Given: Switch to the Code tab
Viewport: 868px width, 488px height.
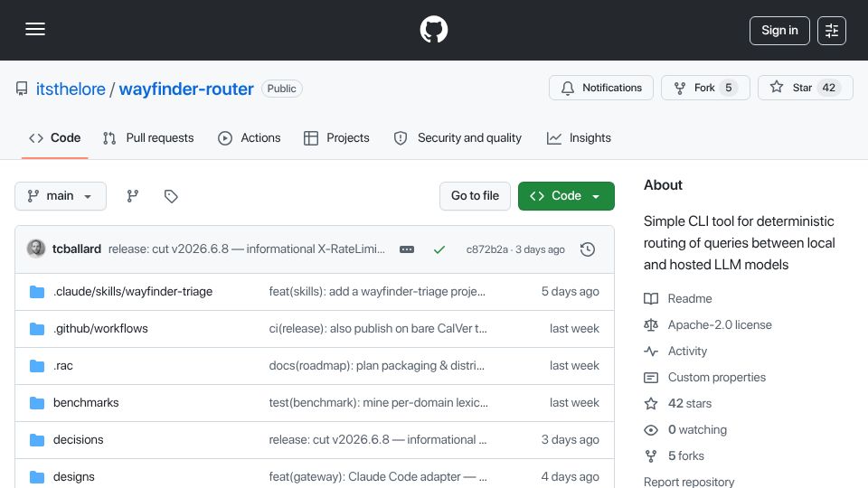Looking at the screenshot, I should coord(55,137).
